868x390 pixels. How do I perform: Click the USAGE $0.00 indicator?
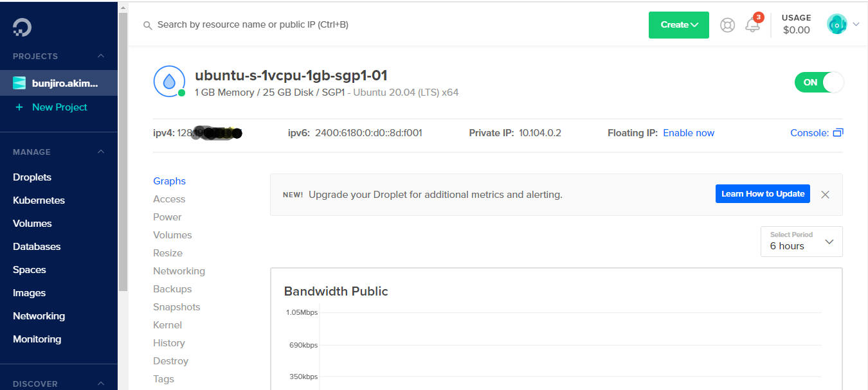(x=796, y=24)
